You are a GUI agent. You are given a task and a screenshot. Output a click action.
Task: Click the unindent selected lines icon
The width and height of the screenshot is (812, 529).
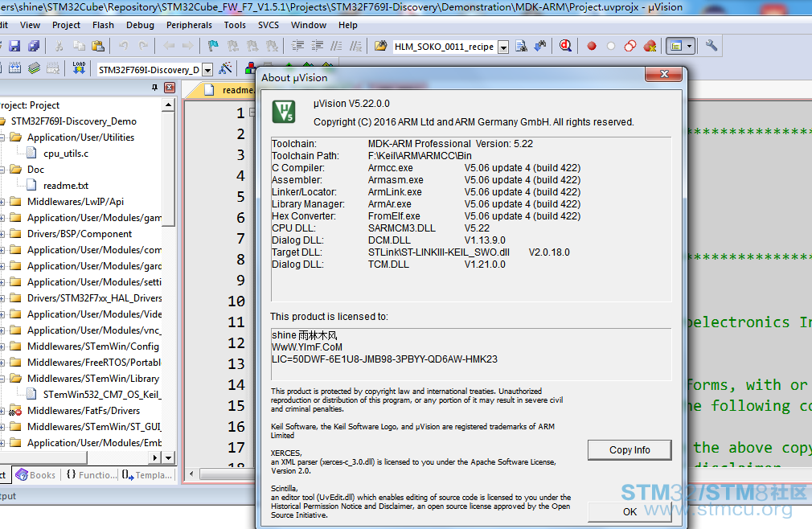[x=317, y=46]
